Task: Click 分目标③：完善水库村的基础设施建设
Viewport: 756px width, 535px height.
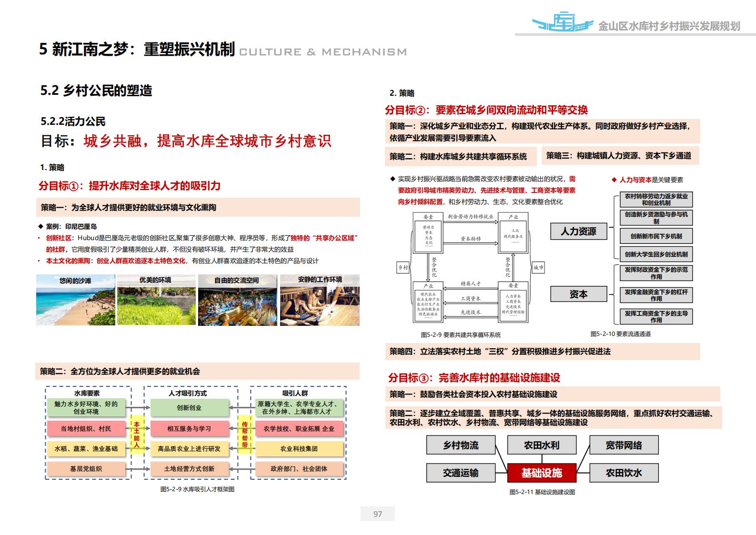Action: [x=474, y=378]
